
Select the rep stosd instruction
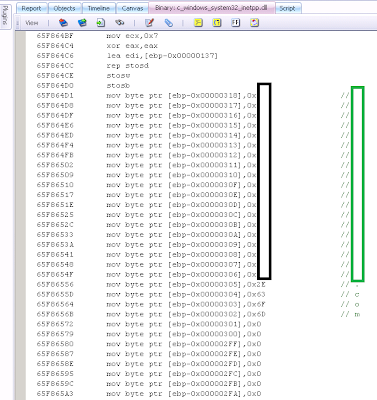128,66
